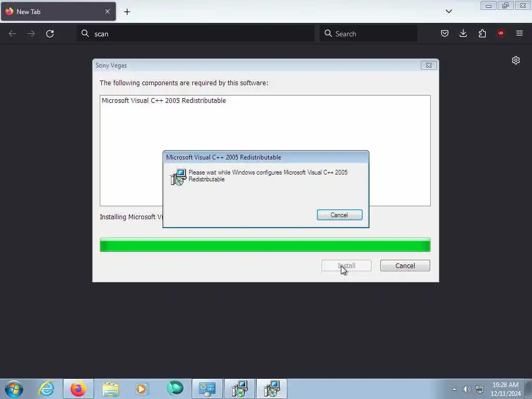Select Microsoft Visual C++ 2005 Redistributable list entry
Viewport: 532px width, 399px height.
[x=164, y=100]
